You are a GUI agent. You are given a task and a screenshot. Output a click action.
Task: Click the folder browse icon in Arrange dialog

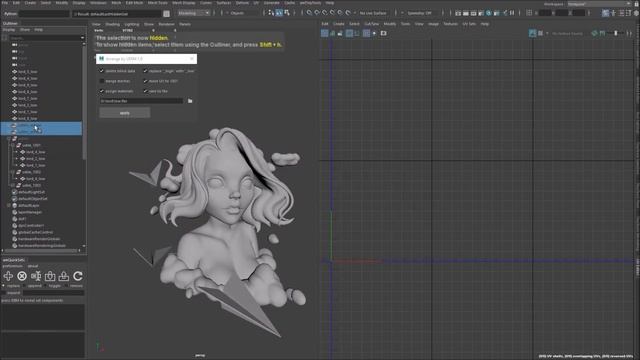(190, 101)
